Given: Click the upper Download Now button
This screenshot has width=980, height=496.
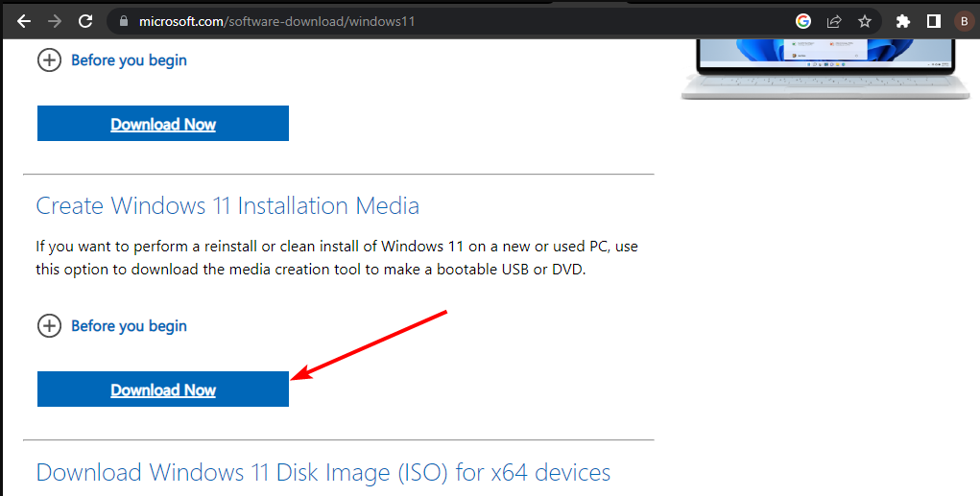Looking at the screenshot, I should pyautogui.click(x=163, y=124).
